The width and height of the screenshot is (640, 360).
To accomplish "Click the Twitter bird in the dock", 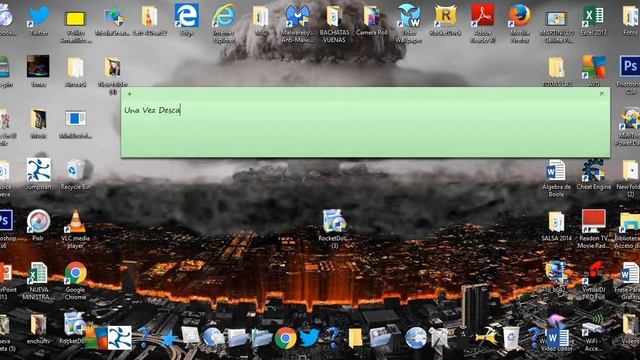I will tap(309, 338).
